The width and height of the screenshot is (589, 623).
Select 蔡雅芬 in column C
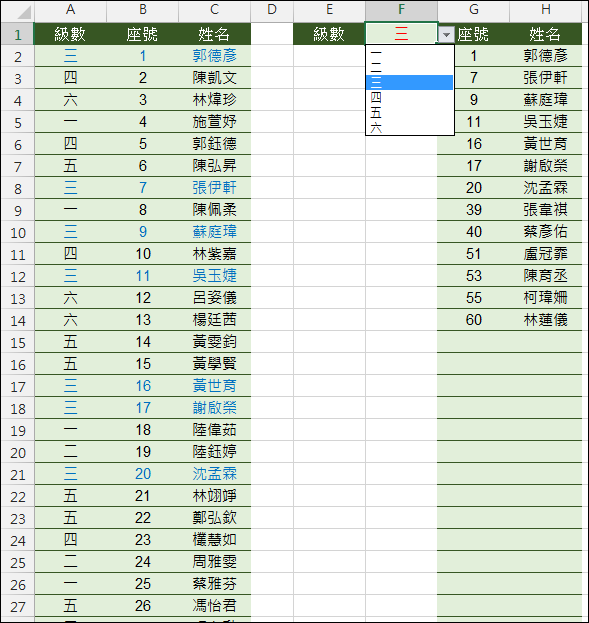(x=215, y=584)
